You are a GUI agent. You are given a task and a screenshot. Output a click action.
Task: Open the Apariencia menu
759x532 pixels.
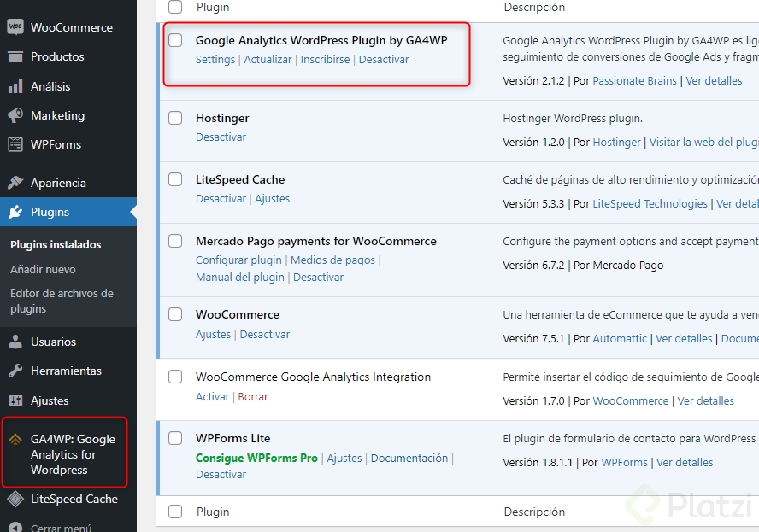58,183
